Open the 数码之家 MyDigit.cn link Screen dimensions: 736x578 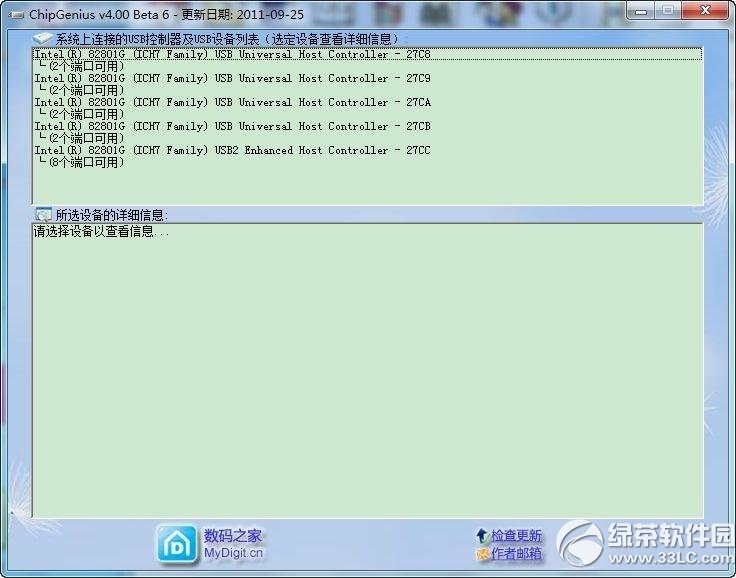coord(233,544)
